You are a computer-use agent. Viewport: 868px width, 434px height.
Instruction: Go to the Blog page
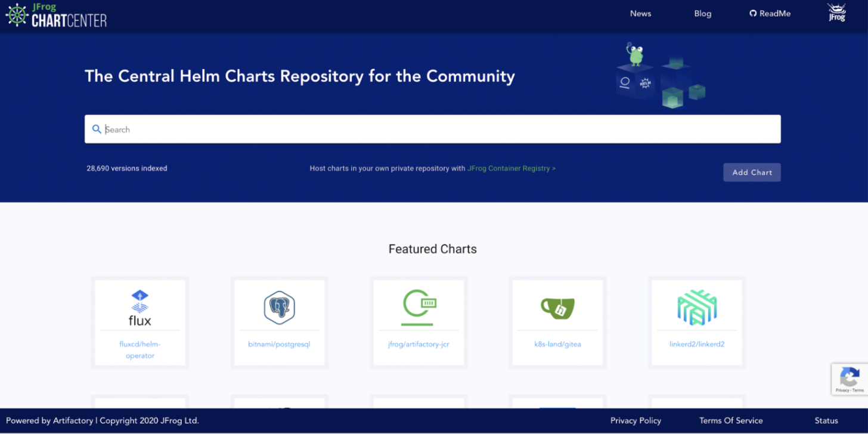[x=703, y=13]
